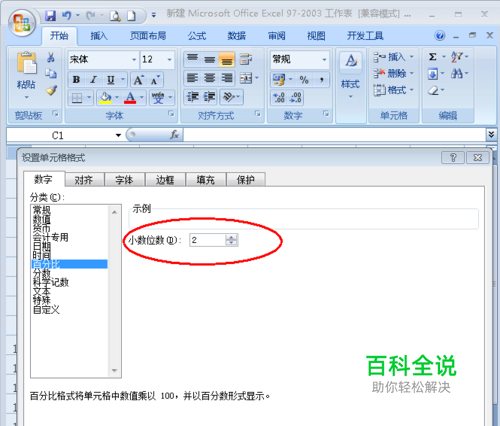The width and height of the screenshot is (500, 426).
Task: Select the Custom category in the list
Action: (x=46, y=309)
